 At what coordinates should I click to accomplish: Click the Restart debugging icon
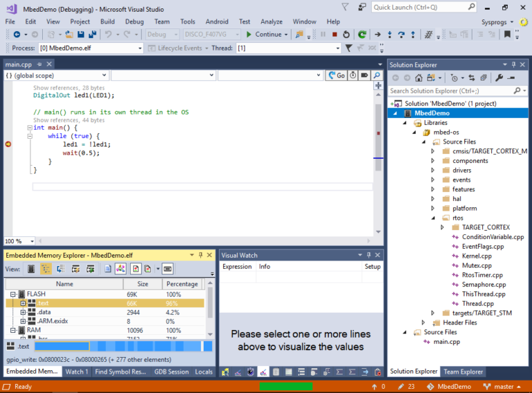click(346, 34)
